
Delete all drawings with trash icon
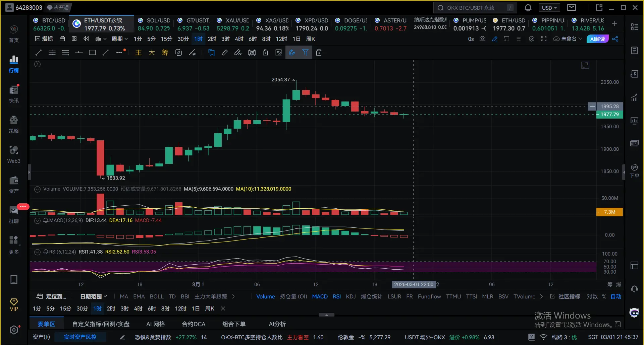pyautogui.click(x=319, y=53)
